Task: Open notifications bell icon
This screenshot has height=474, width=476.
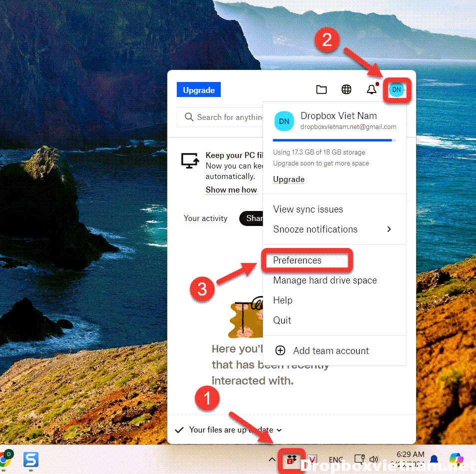Action: [x=372, y=89]
